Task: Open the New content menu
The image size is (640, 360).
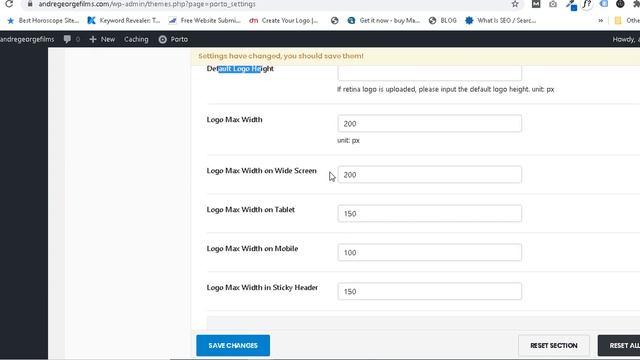Action: point(102,39)
